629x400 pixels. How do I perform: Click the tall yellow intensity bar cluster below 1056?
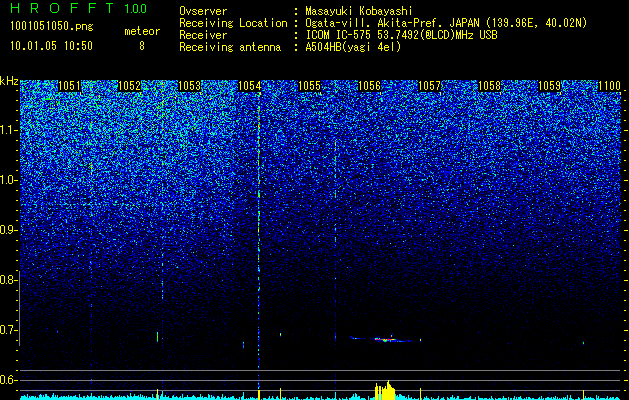pyautogui.click(x=385, y=390)
